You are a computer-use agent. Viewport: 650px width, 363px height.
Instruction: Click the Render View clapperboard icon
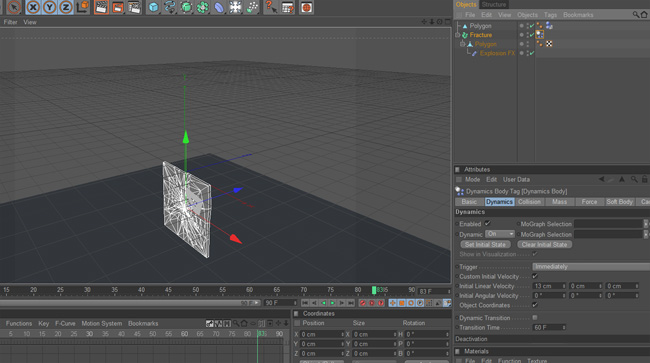tap(101, 7)
